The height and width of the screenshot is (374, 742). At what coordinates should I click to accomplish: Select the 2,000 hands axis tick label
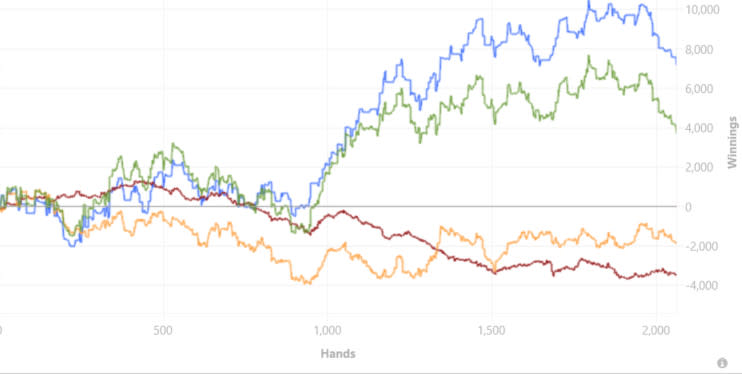[x=656, y=330]
